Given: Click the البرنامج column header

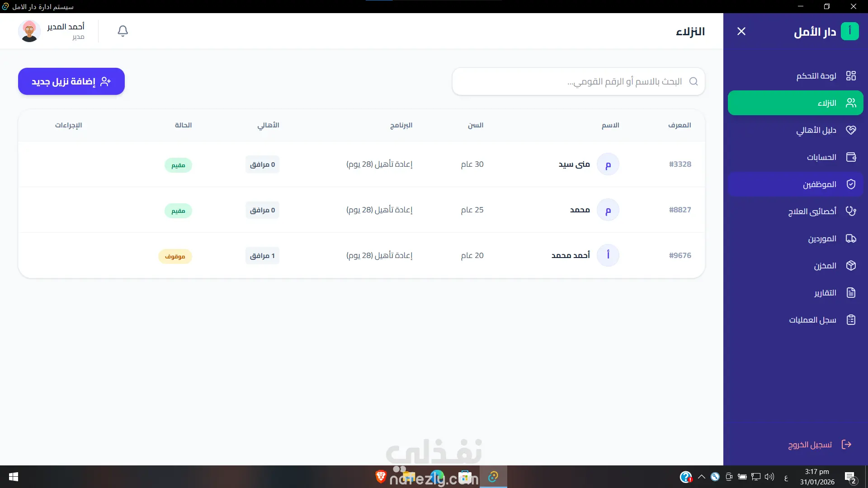Looking at the screenshot, I should click(x=401, y=125).
